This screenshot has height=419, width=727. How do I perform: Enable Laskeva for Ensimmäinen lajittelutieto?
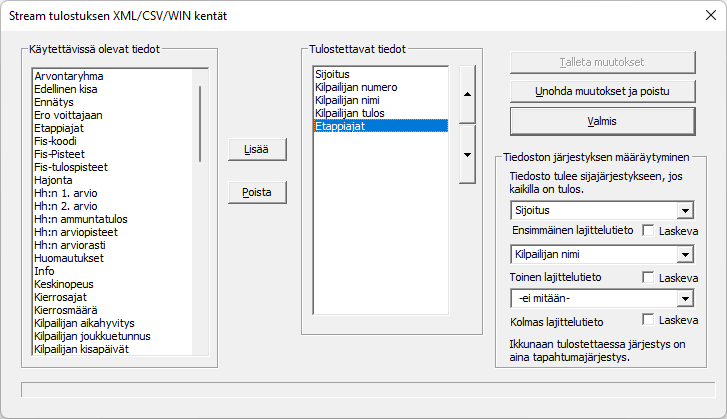coord(649,231)
